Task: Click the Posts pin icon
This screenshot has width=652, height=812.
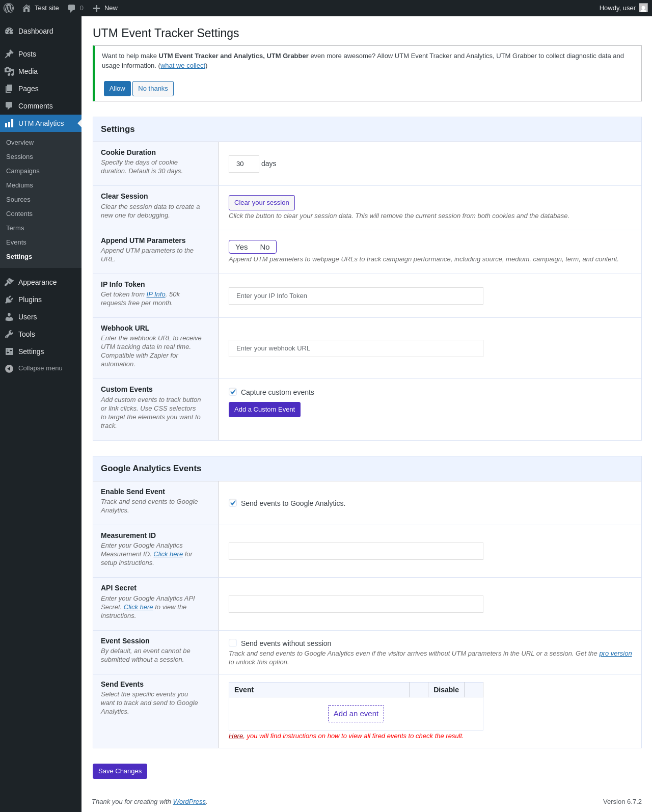Action: [9, 54]
